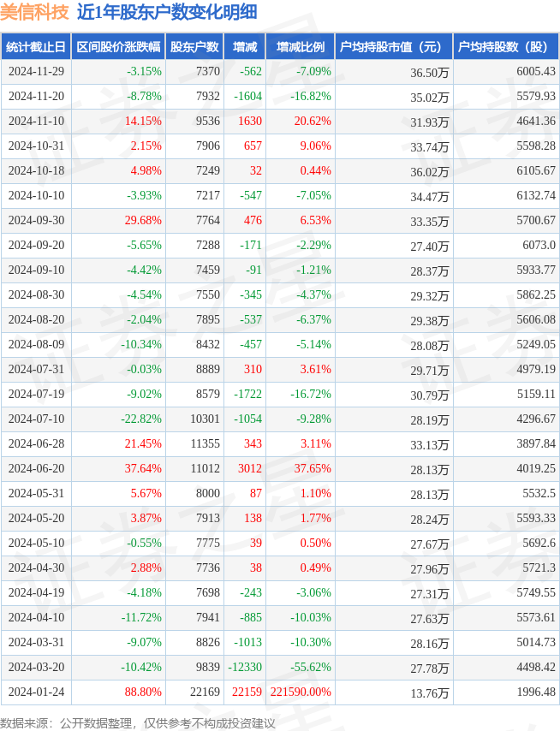Image resolution: width=560 pixels, height=731 pixels.
Task: Click the price change value 14.15%
Action: [x=143, y=121]
